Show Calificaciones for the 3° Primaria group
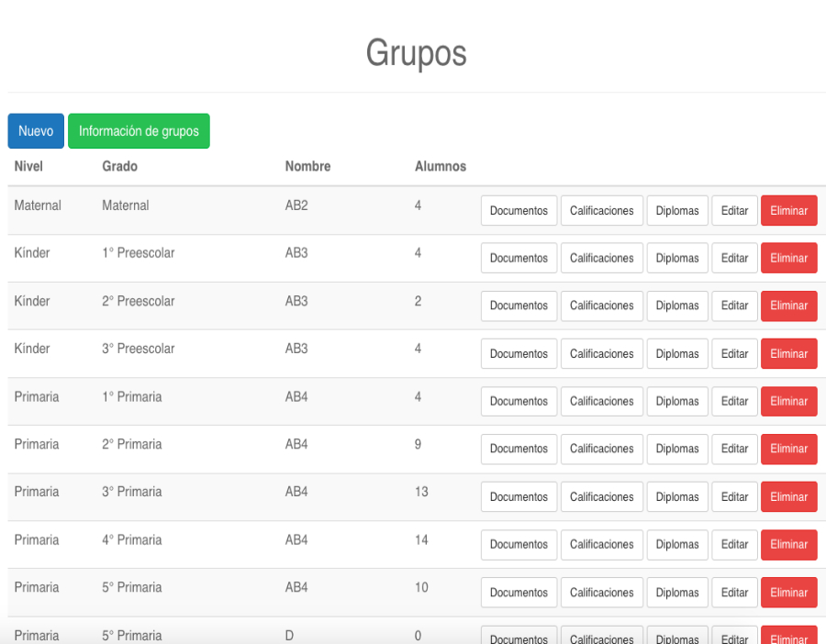The width and height of the screenshot is (837, 644). pos(601,497)
